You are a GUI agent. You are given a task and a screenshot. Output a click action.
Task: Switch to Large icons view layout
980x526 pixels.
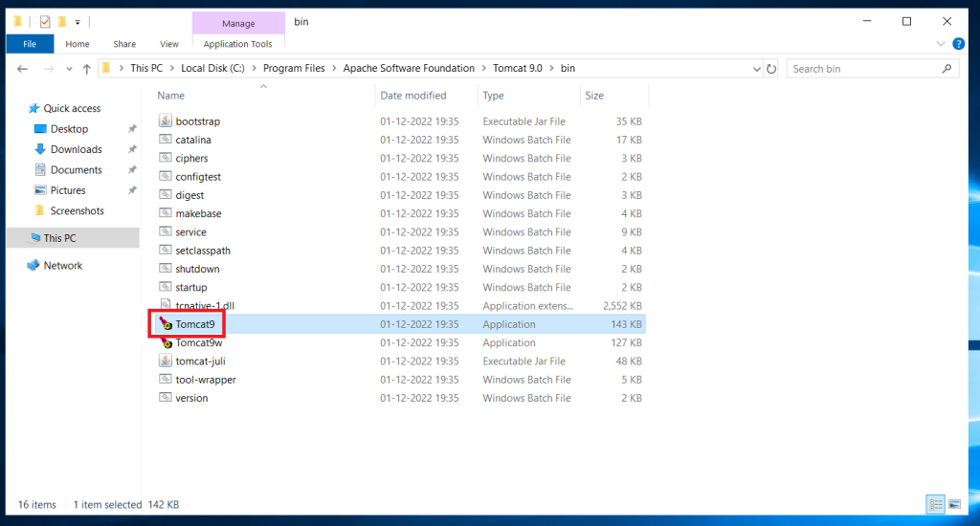click(954, 504)
